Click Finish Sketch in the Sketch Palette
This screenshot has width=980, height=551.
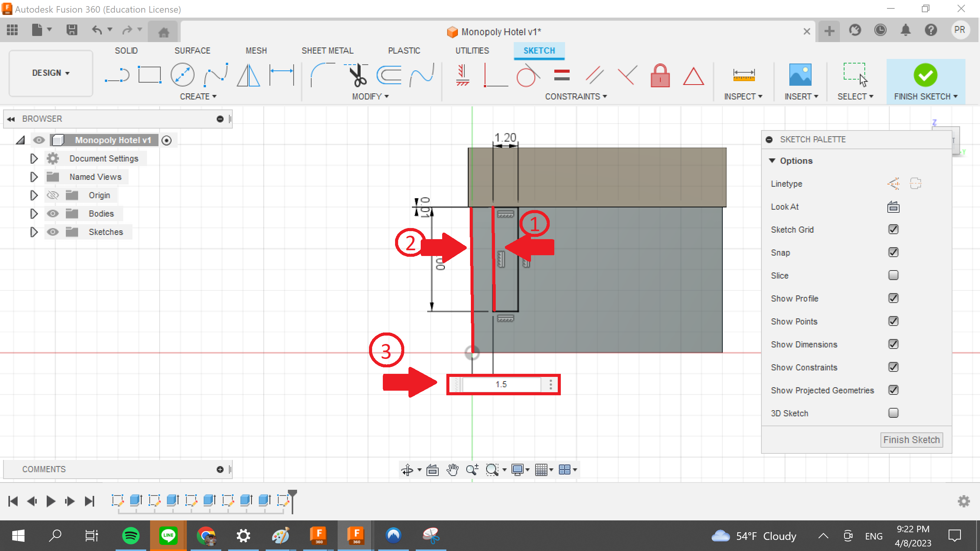tap(911, 439)
